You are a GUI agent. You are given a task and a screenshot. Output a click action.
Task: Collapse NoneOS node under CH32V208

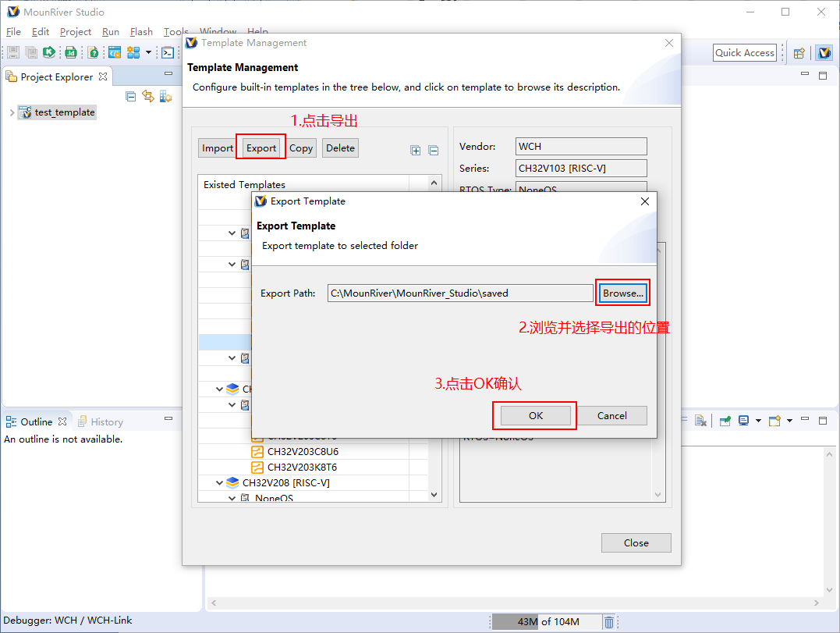[232, 498]
